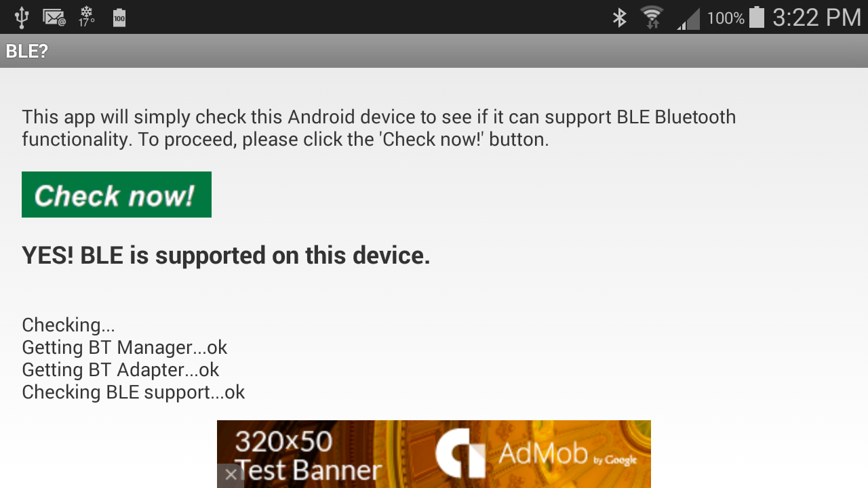Click the 100% battery percentage text
The image size is (868, 488).
coord(726,18)
